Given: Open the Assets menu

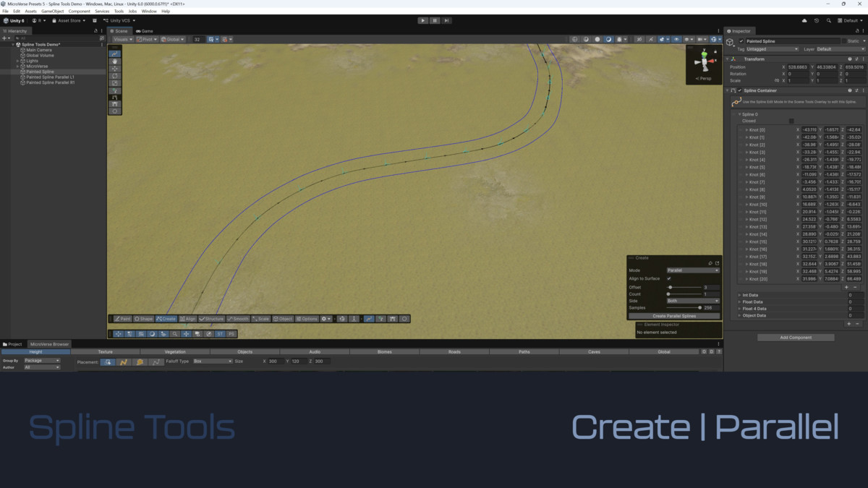Looking at the screenshot, I should 30,12.
